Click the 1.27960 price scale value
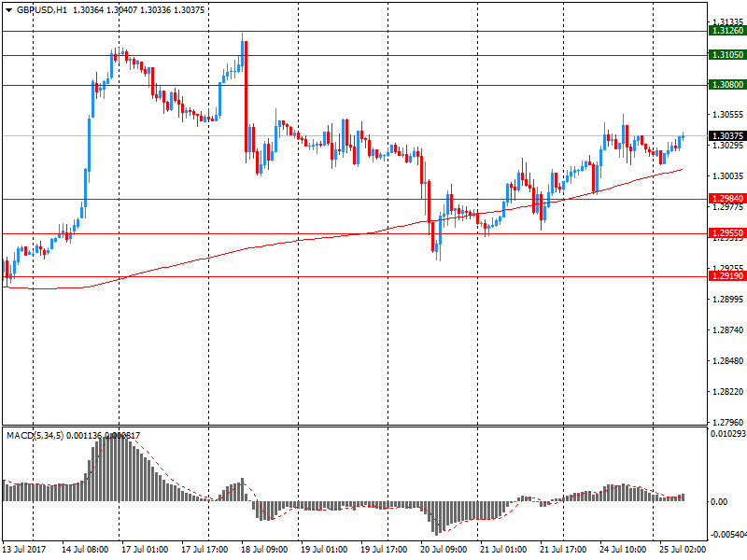The width and height of the screenshot is (747, 560). coord(728,423)
